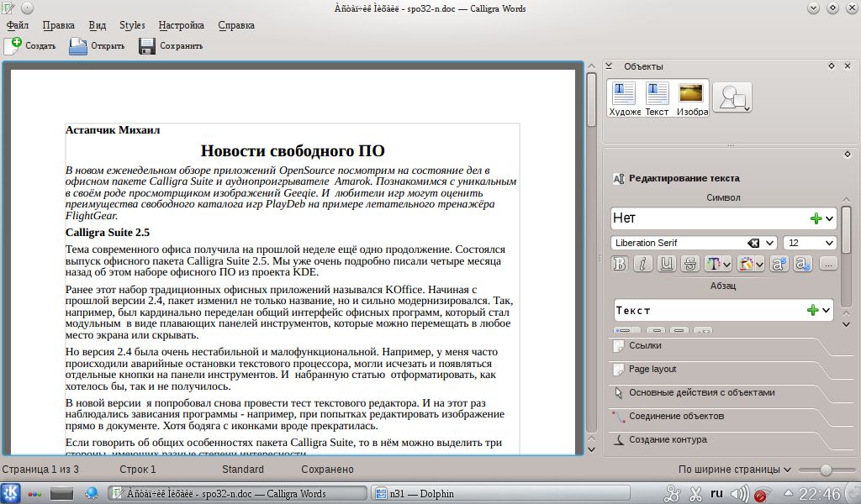Expand the Нет character style dropdown

(829, 218)
